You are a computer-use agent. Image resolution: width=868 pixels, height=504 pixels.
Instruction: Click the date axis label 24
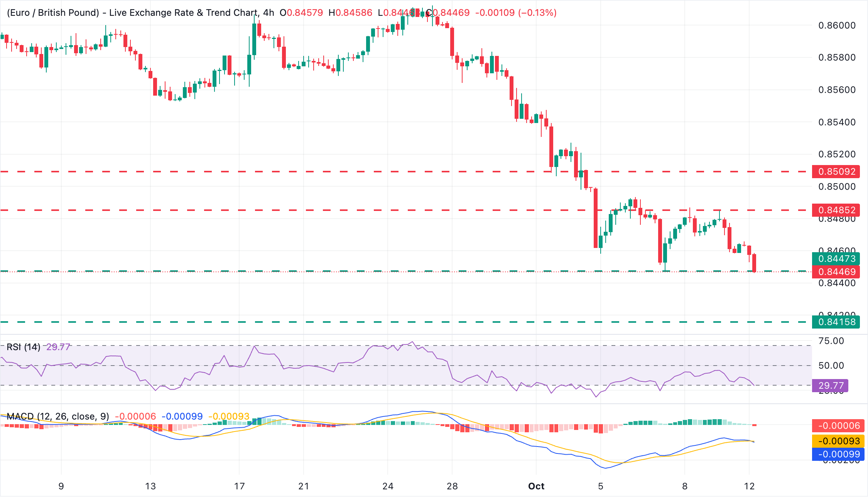click(x=388, y=486)
